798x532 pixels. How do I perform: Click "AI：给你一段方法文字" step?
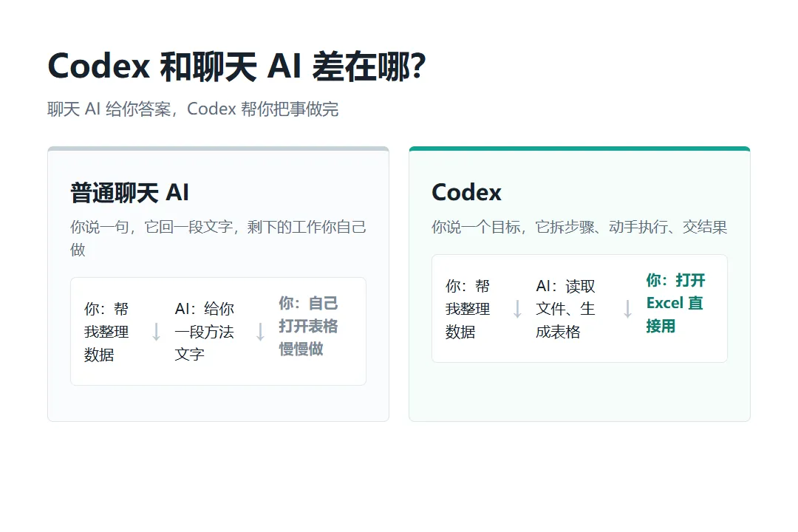point(204,332)
